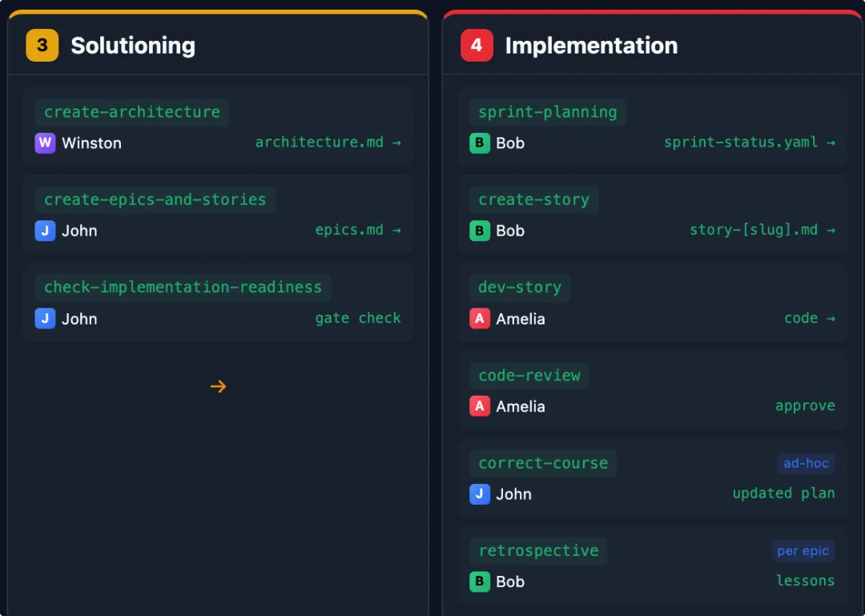Open the story-[slug].md output link

click(x=762, y=231)
